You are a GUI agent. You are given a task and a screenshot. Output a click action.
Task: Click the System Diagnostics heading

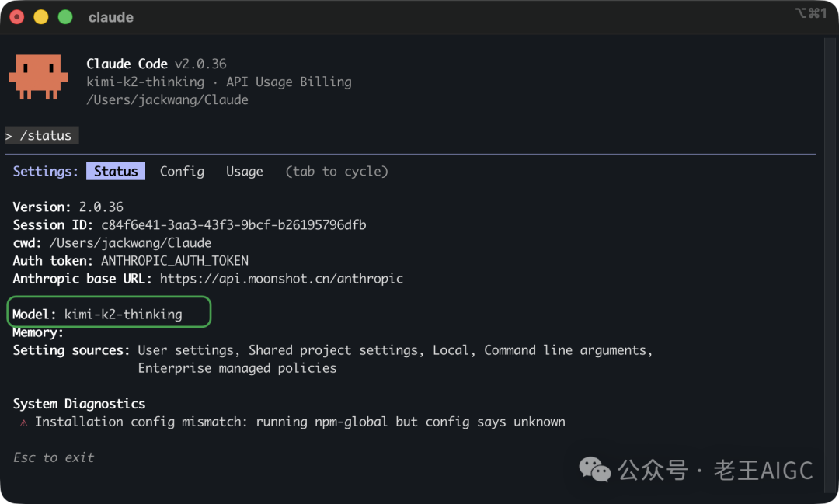79,403
